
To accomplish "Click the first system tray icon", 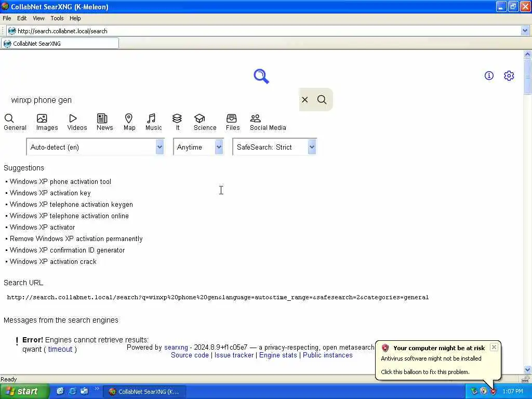I will [474, 391].
